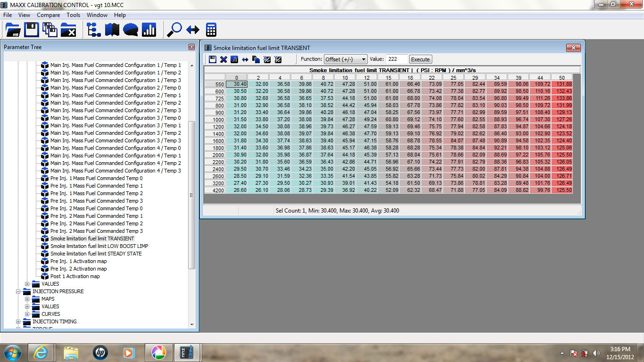
Task: Expand CURVES under INJECTION PRESSURE
Action: pos(27,314)
